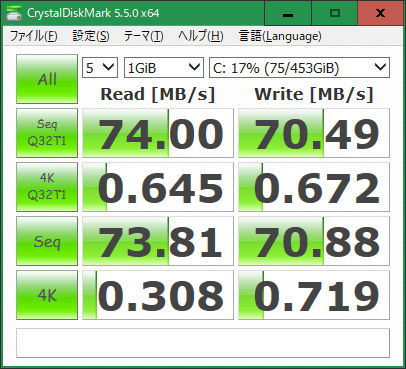Click the 0.672 4K Q32T1 write value
Image resolution: width=406 pixels, height=369 pixels.
click(314, 187)
